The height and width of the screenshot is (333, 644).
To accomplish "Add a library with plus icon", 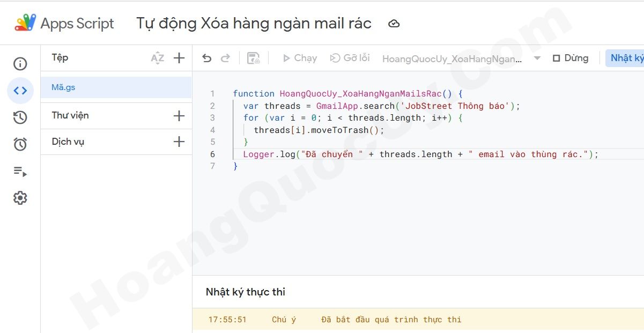I will coord(179,115).
